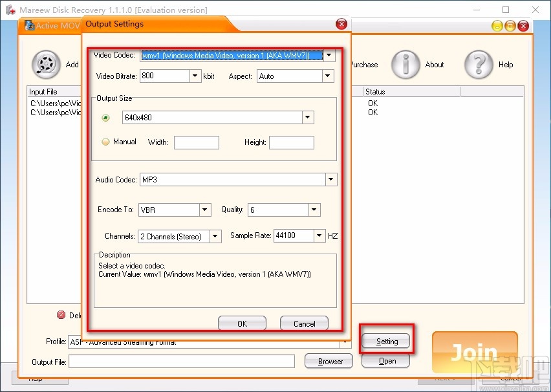Image resolution: width=551 pixels, height=392 pixels.
Task: Click the Purchase label
Action: click(x=363, y=65)
